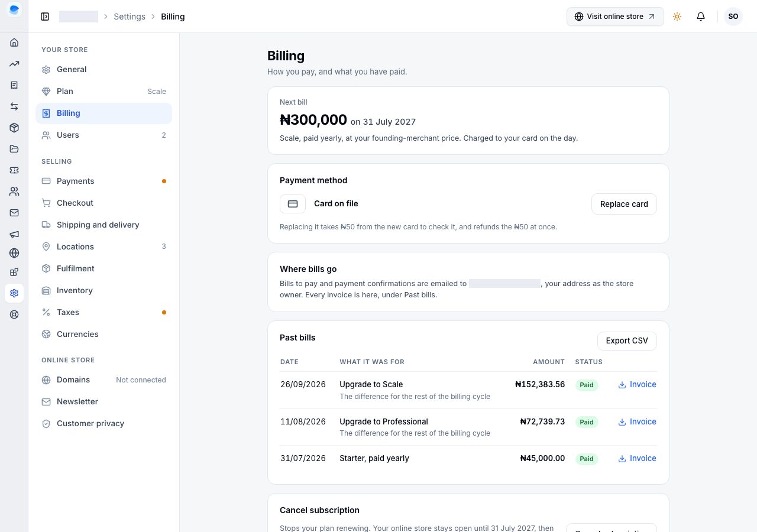
Task: Click Billing in the breadcrumb
Action: click(173, 17)
